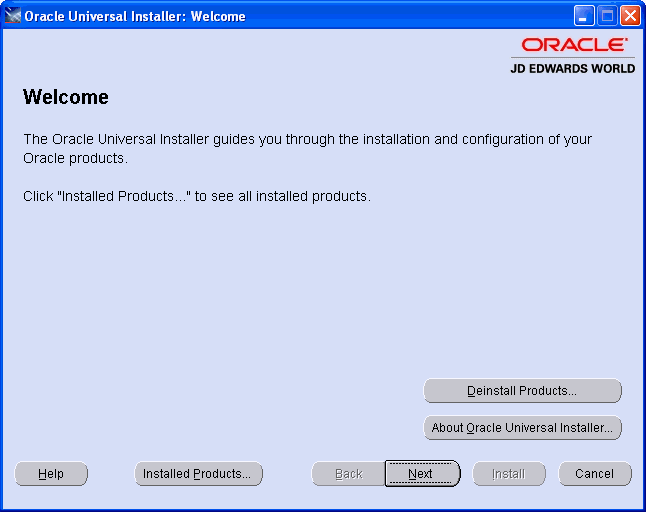Click the disabled Back button
Viewport: 646px width, 512px height.
coord(349,474)
